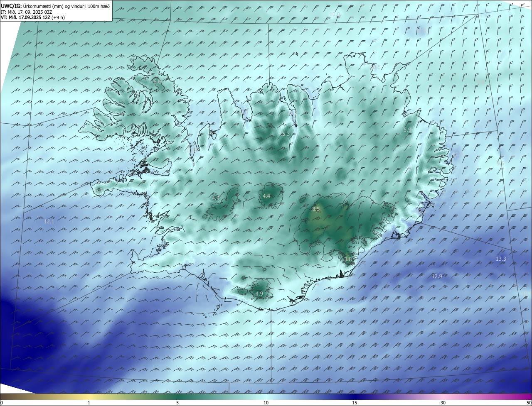Click the 0 tick on the color scale

[x=1, y=403]
